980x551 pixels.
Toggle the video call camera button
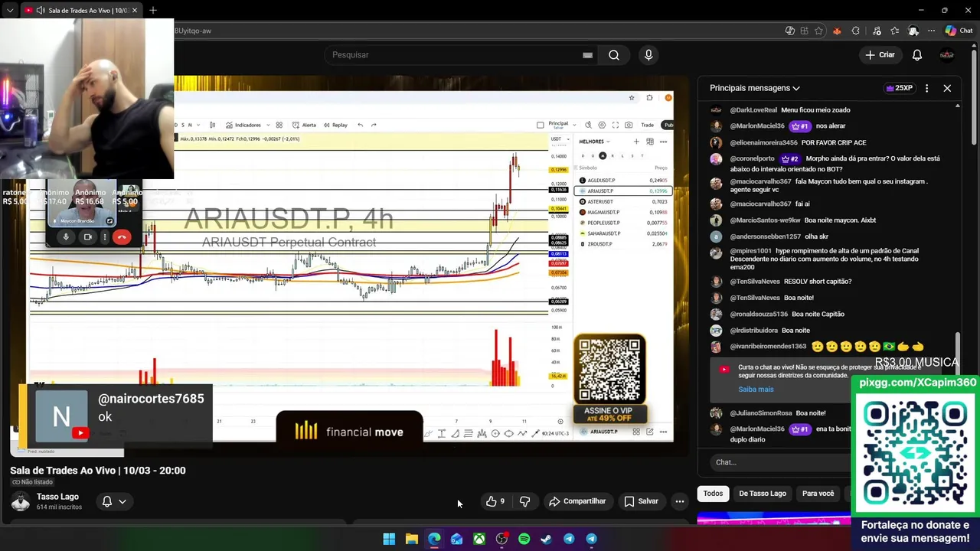coord(87,237)
